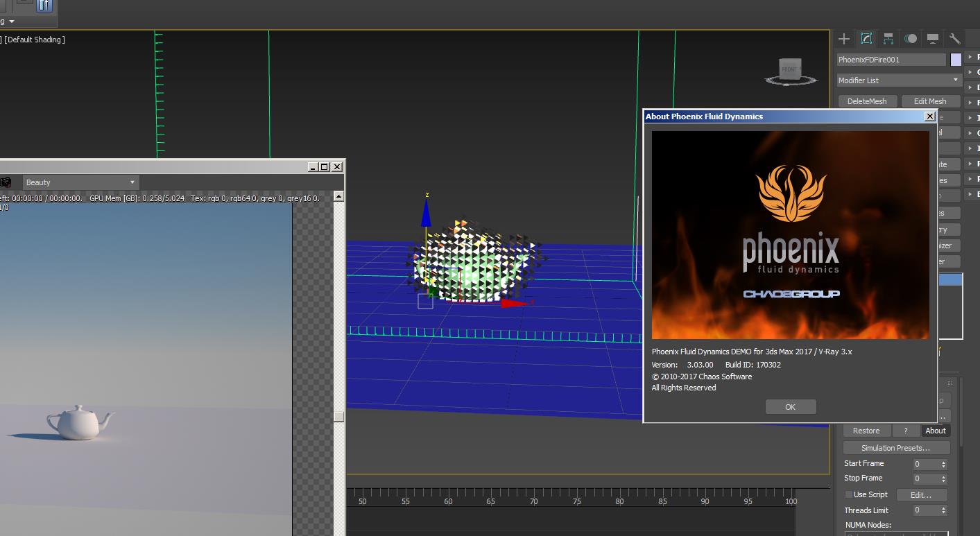This screenshot has height=536, width=980.
Task: Open Simulation Presets
Action: point(896,448)
